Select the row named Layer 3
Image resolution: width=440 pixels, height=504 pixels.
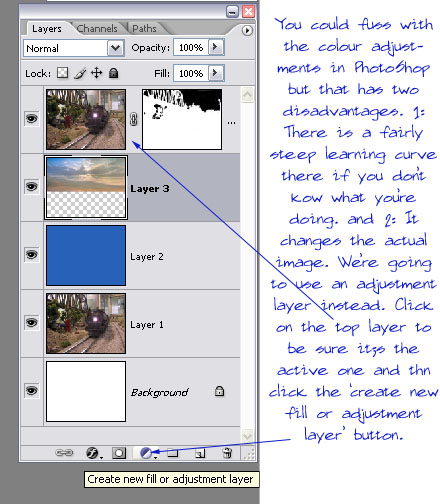click(130, 187)
